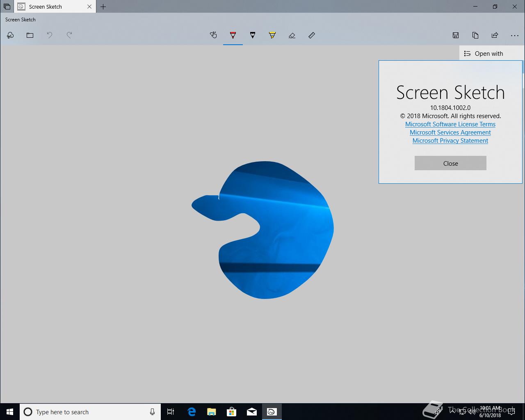The image size is (525, 420).
Task: Click the Screen Sketch heading in the About panel
Action: point(450,92)
